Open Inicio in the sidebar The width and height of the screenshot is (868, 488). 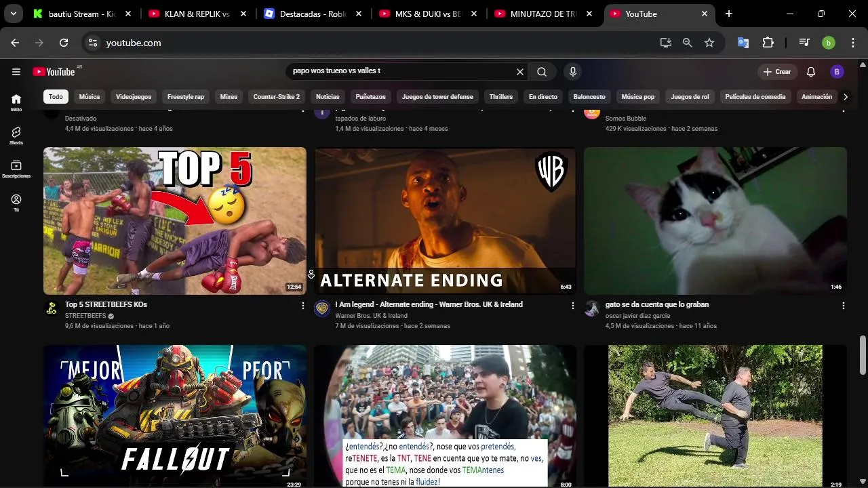click(x=16, y=102)
